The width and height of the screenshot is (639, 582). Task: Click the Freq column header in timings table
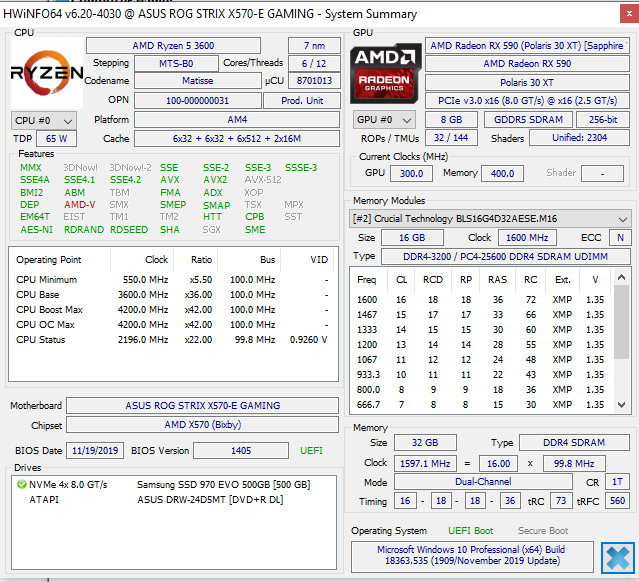(366, 280)
